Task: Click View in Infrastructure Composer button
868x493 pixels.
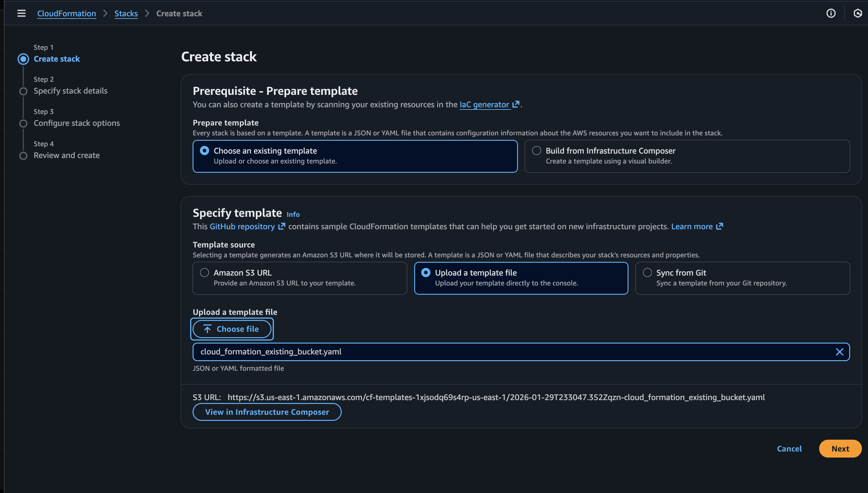Action: [x=267, y=412]
